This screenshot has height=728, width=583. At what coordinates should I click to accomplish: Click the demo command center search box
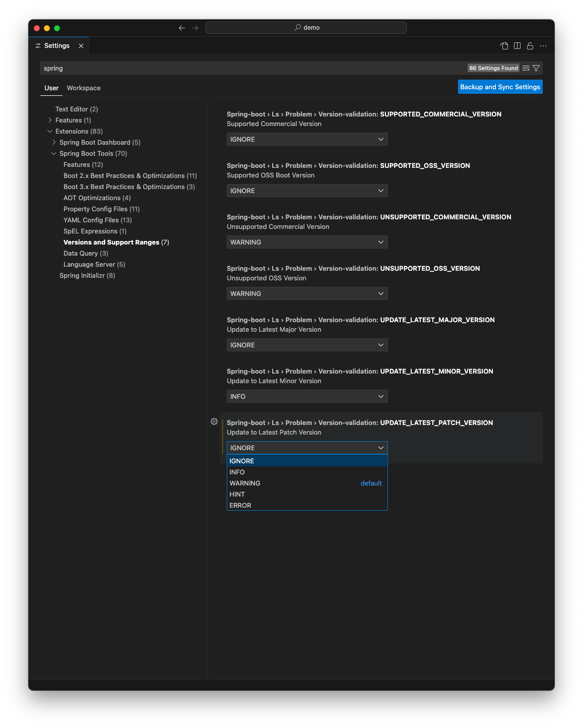306,28
